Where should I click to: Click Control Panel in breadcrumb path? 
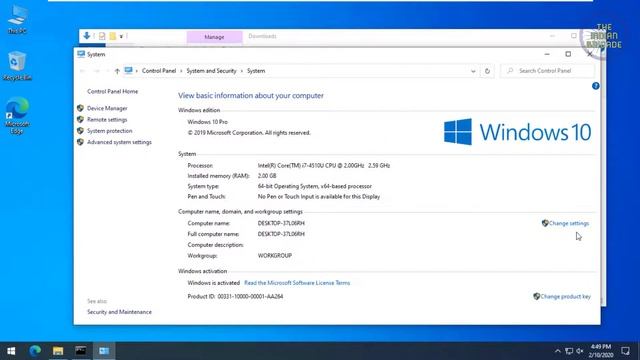159,71
